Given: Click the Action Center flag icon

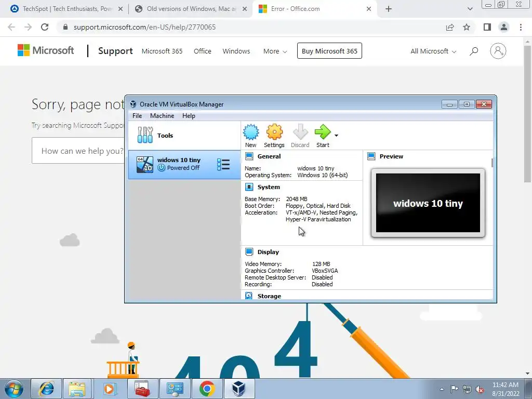Looking at the screenshot, I should coord(454,389).
